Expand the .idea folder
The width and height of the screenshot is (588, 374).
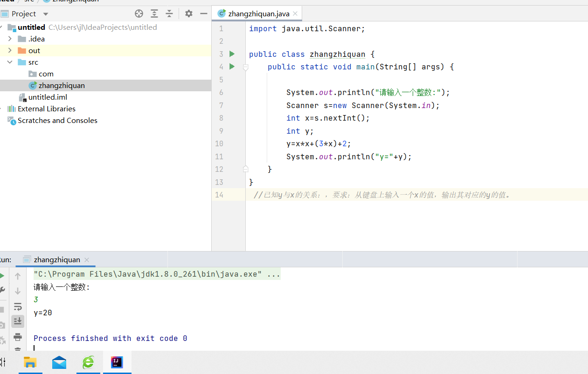[x=10, y=39]
